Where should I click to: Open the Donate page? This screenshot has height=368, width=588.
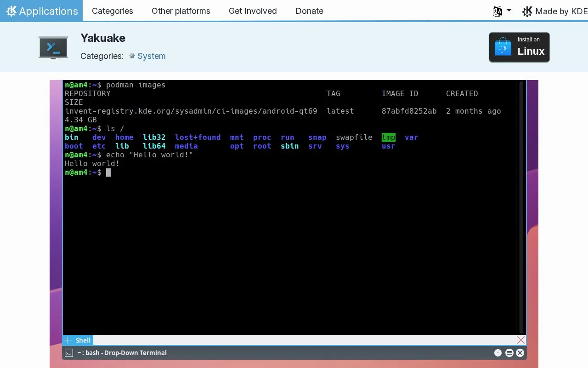pyautogui.click(x=310, y=11)
